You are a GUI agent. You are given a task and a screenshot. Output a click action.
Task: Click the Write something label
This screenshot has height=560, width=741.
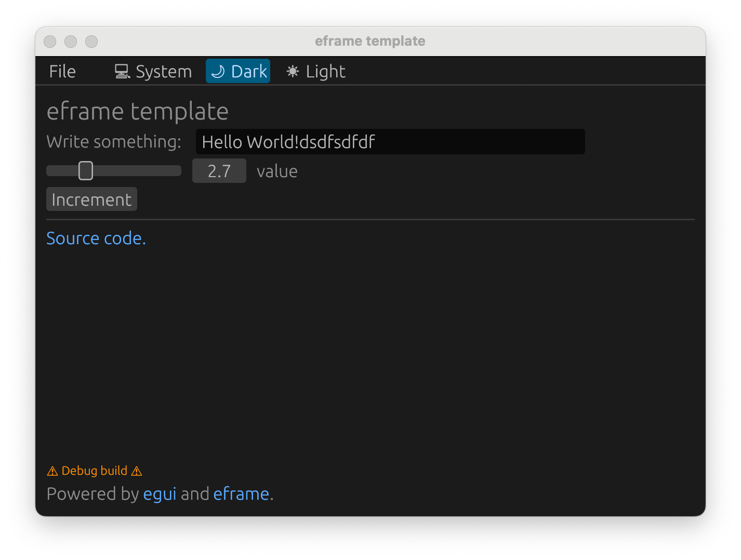tap(114, 142)
